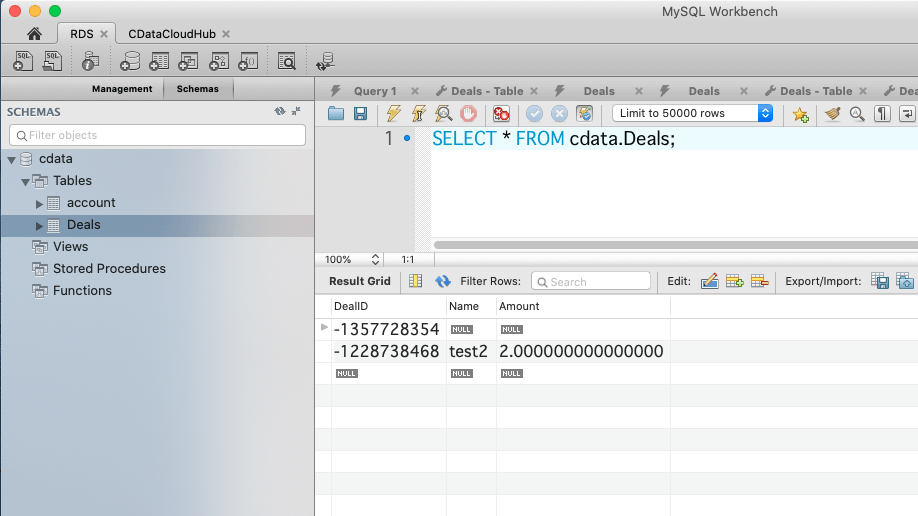Screen dimensions: 918x516
Task: Stop the running query
Action: point(468,113)
